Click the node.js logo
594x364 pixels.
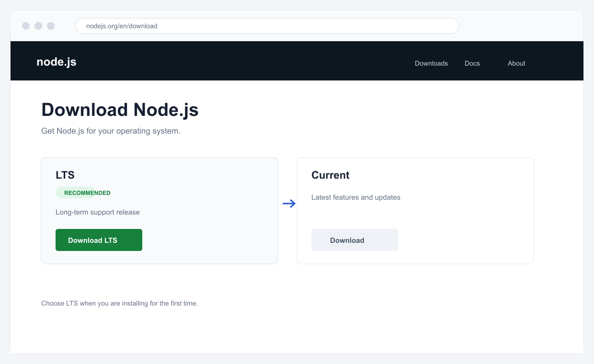pyautogui.click(x=57, y=62)
